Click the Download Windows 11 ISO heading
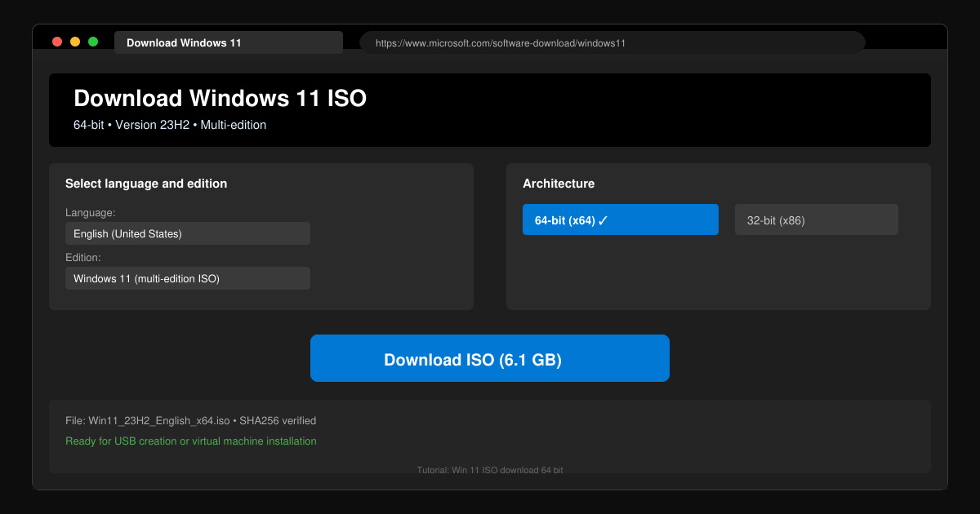 point(220,99)
